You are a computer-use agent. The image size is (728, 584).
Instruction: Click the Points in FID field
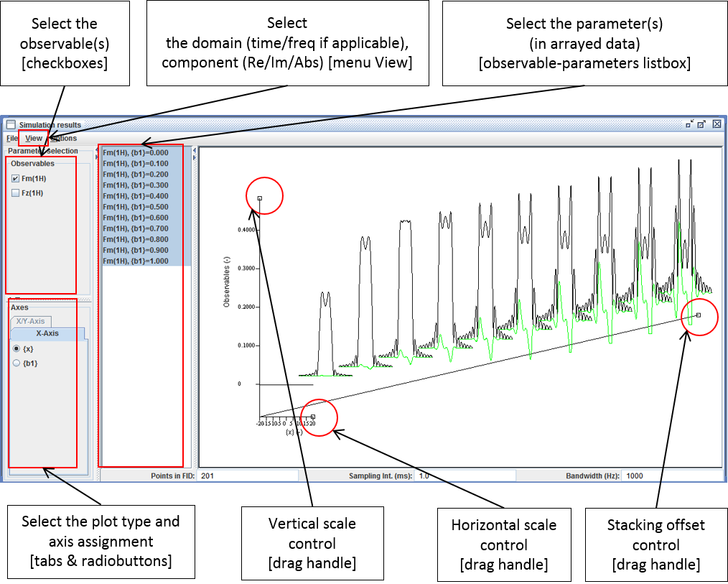click(x=248, y=476)
